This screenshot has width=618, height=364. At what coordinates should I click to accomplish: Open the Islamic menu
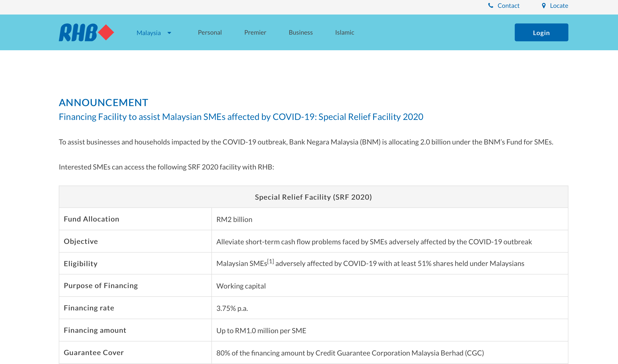[345, 32]
